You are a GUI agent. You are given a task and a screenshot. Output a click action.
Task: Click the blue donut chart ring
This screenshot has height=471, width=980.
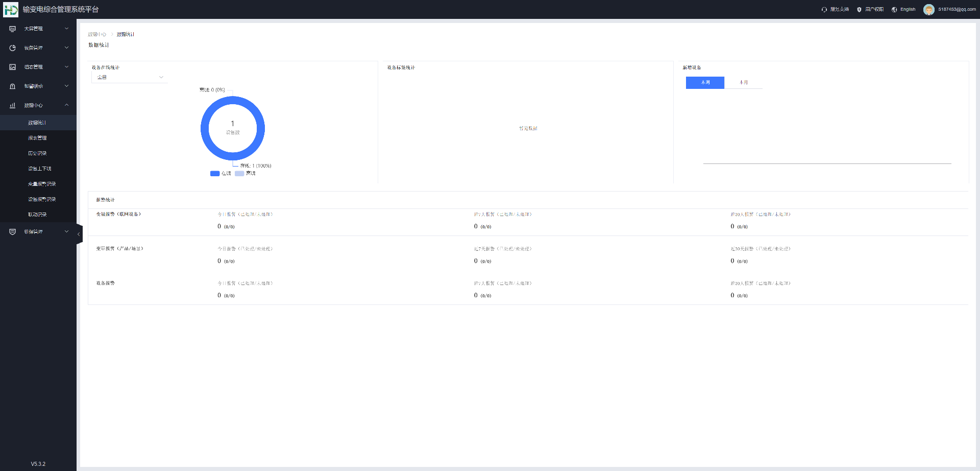tap(204, 128)
